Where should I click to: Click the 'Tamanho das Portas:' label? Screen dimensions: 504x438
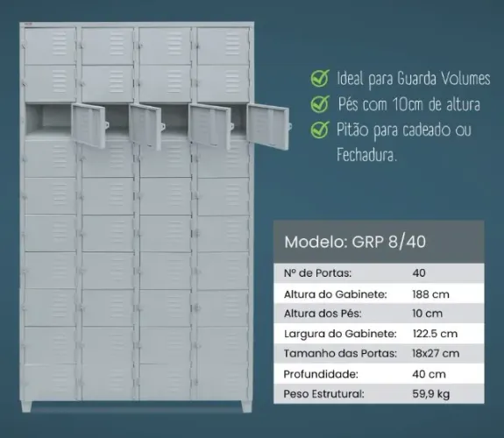pos(340,354)
